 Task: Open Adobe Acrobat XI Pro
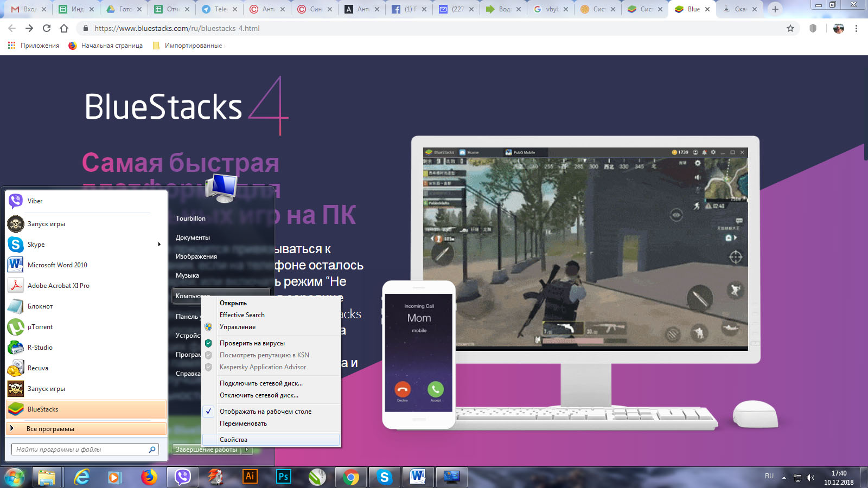pyautogui.click(x=86, y=286)
